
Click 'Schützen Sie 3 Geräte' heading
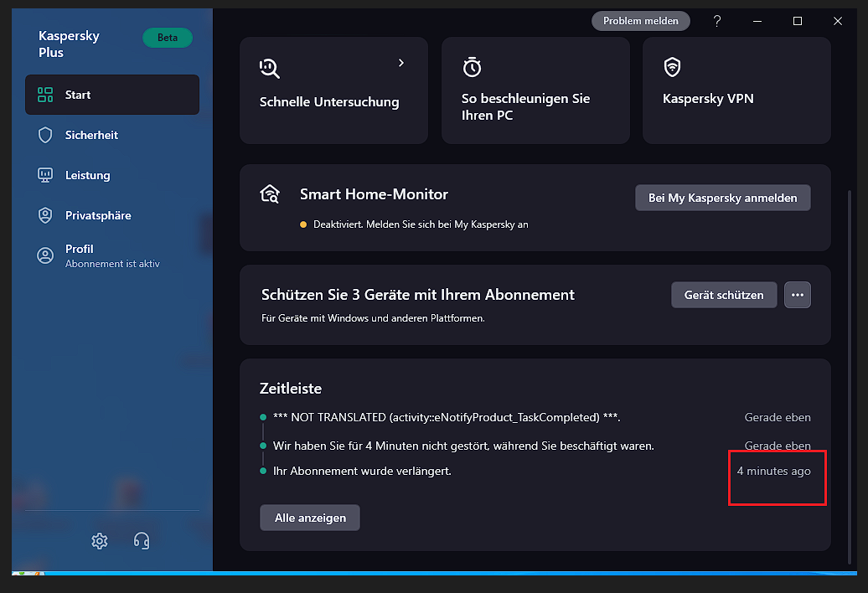tap(418, 295)
